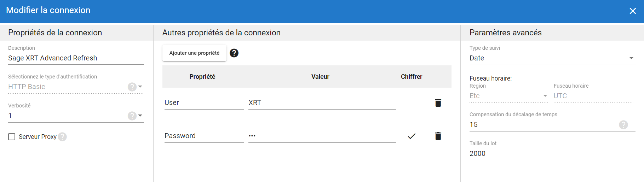Viewport: 644px width, 182px height.
Task: Click the Ajouter une propriété button
Action: click(x=194, y=53)
